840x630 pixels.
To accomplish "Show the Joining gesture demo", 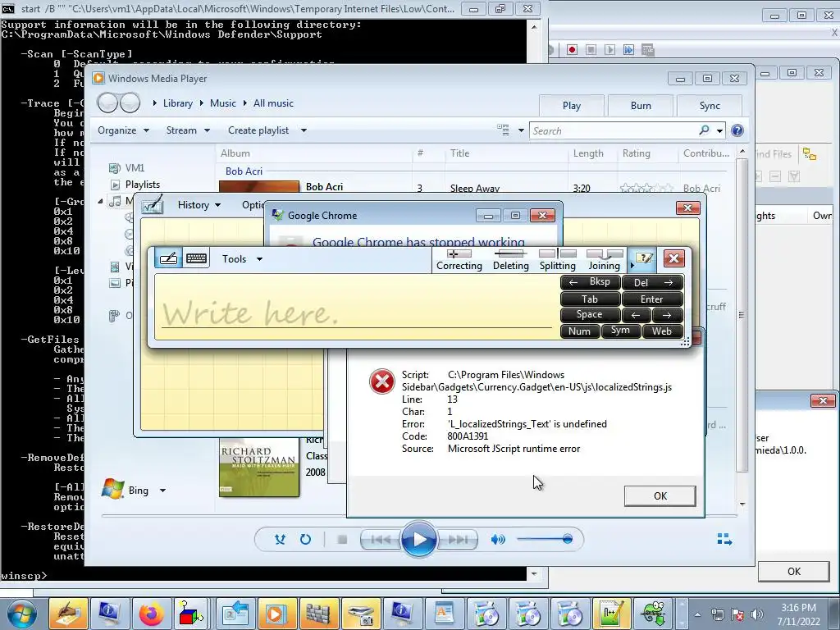I will (605, 260).
